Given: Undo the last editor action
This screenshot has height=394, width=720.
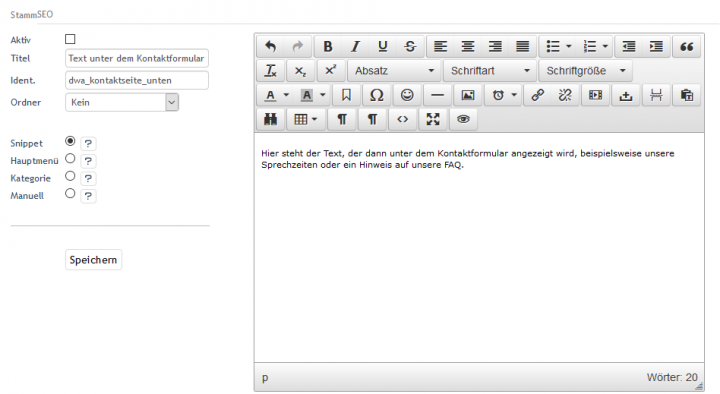Looking at the screenshot, I should (270, 46).
